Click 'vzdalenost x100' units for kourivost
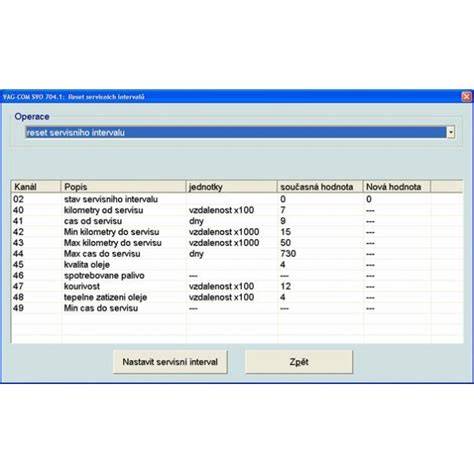The height and width of the screenshot is (474, 474). (x=221, y=286)
